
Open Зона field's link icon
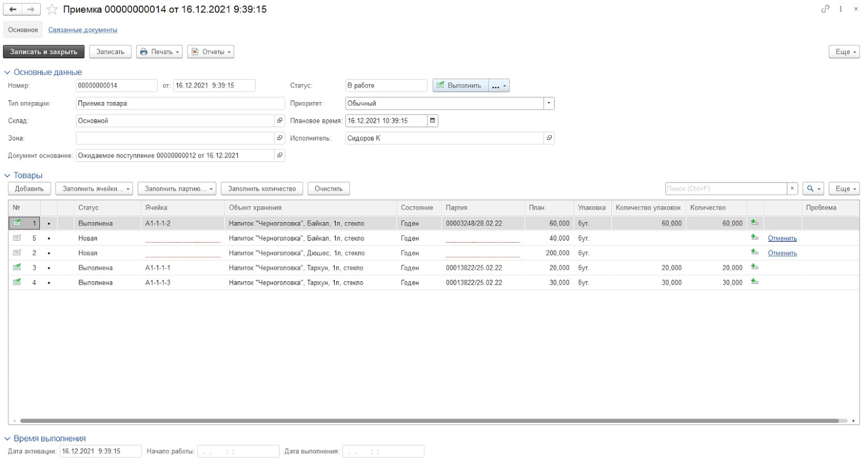pos(280,138)
